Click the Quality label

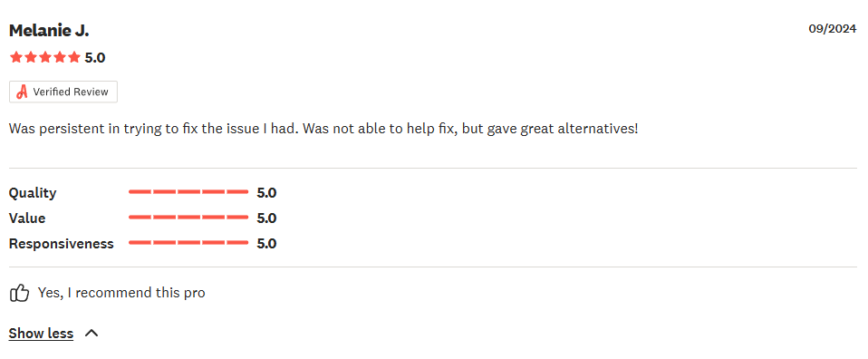point(33,193)
